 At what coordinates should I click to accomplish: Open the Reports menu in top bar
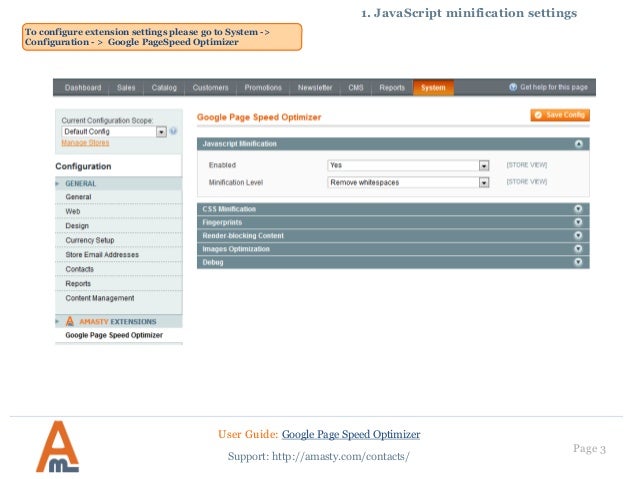pyautogui.click(x=392, y=87)
